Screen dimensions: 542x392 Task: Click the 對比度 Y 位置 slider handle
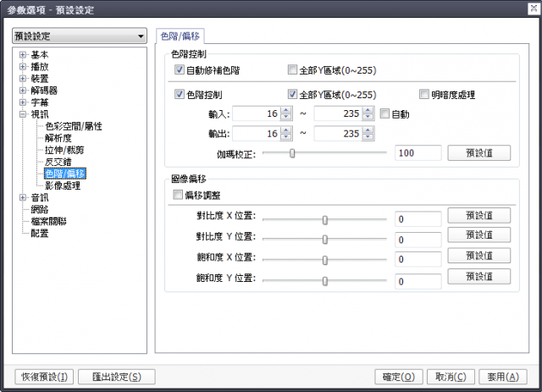pos(325,240)
